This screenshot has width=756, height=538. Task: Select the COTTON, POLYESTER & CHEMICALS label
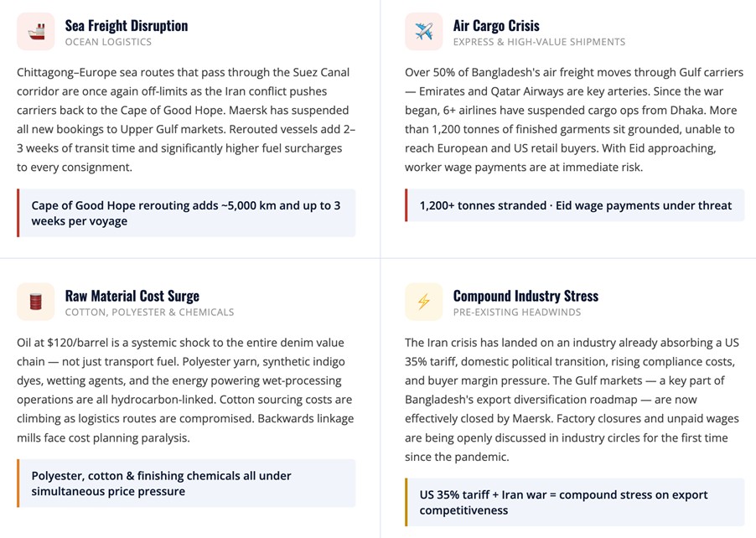point(149,312)
